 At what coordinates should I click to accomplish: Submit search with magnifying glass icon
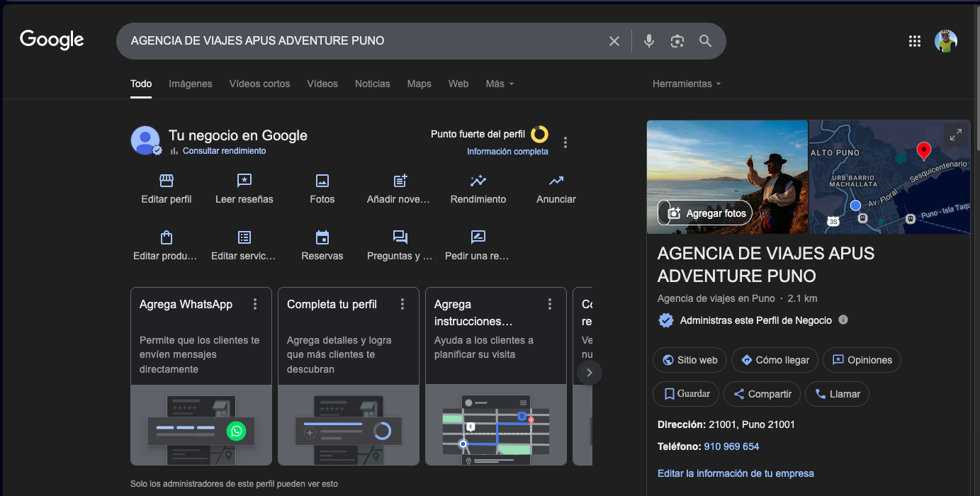click(706, 41)
